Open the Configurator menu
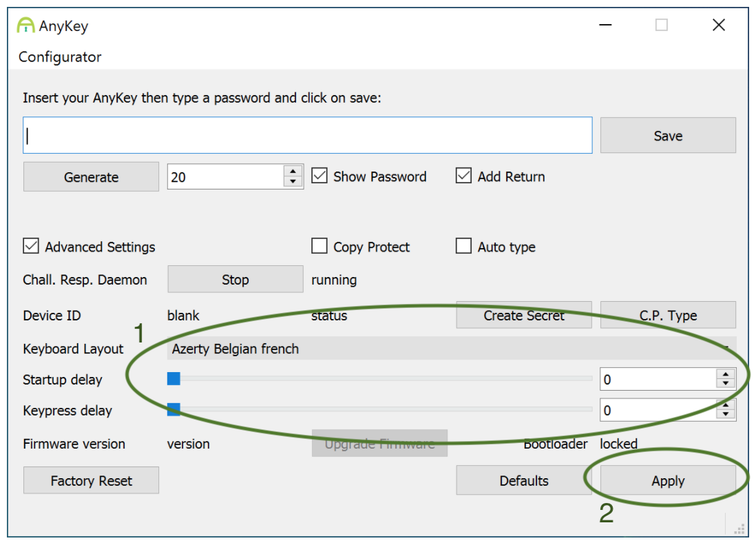Image resolution: width=756 pixels, height=543 pixels. (x=60, y=57)
